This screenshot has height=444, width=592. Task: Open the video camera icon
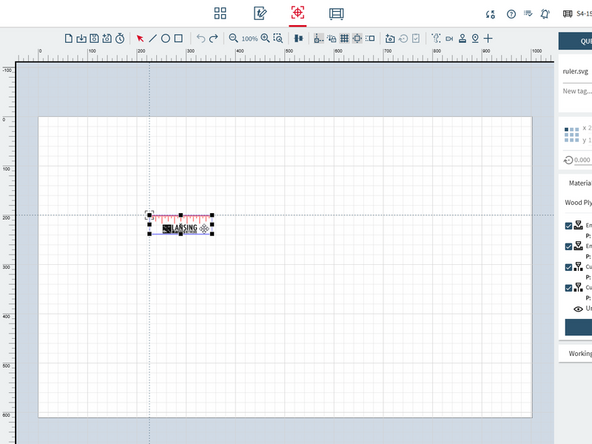pyautogui.click(x=449, y=39)
